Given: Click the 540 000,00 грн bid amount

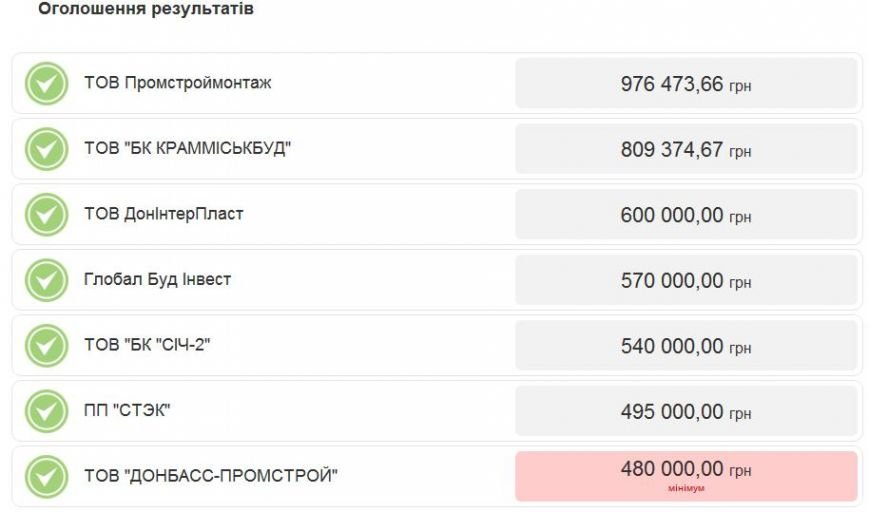Looking at the screenshot, I should coord(686,346).
